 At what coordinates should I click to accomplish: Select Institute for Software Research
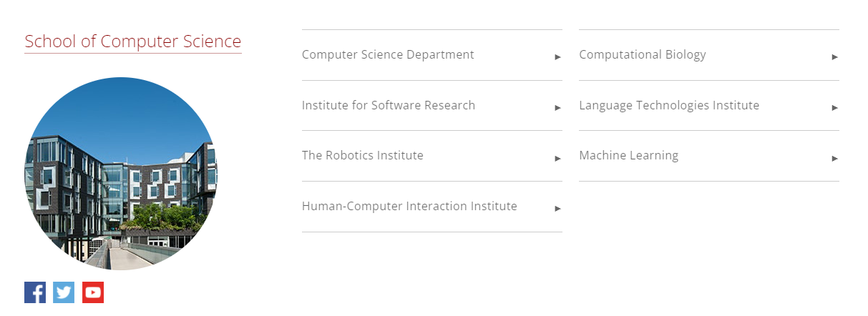pos(389,105)
